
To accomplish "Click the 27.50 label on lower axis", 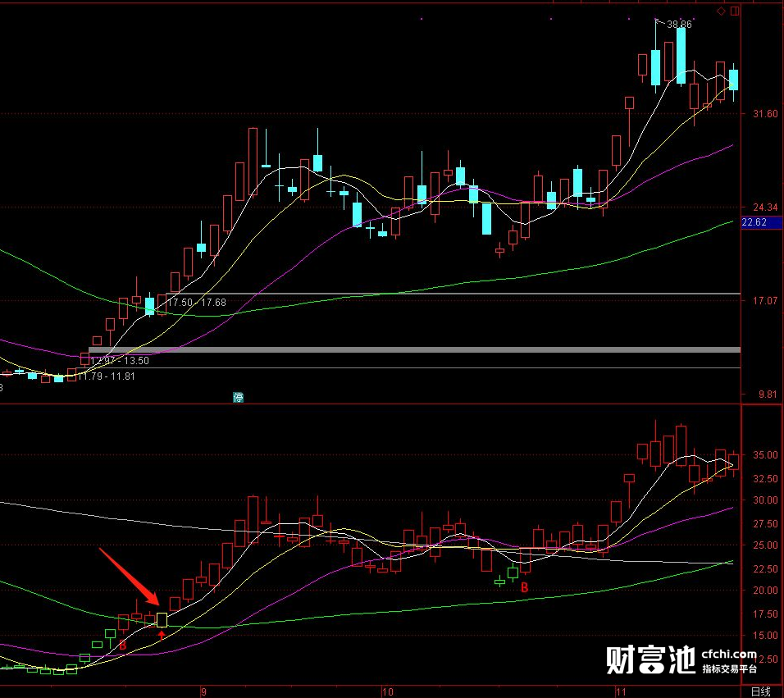I will (x=765, y=523).
